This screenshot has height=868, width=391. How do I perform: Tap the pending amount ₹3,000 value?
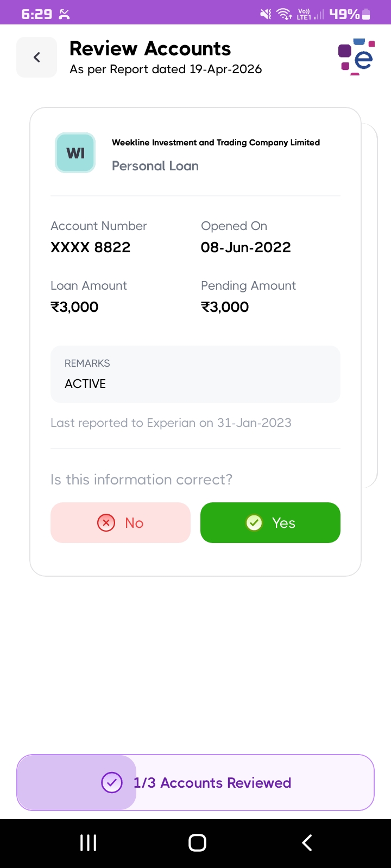[x=225, y=307]
